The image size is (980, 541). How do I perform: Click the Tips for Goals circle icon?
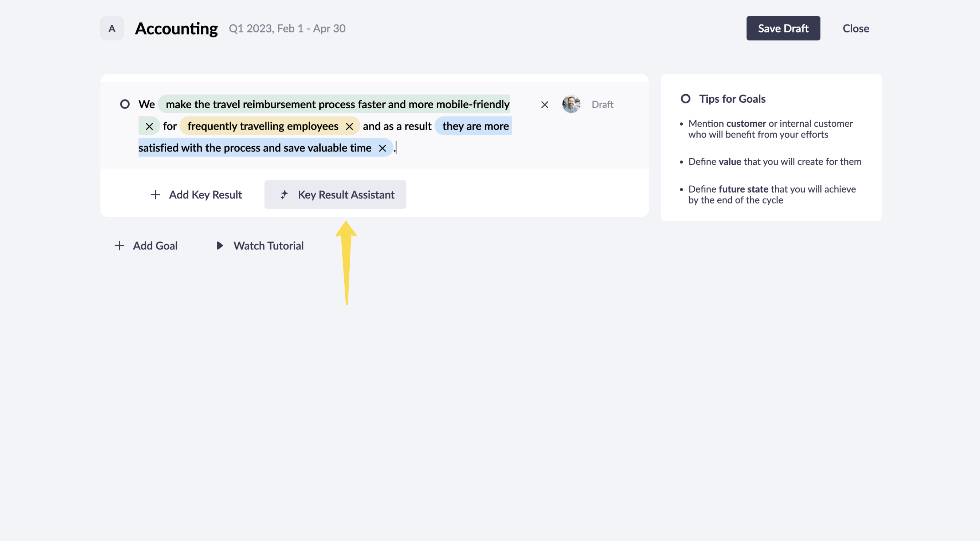click(685, 99)
